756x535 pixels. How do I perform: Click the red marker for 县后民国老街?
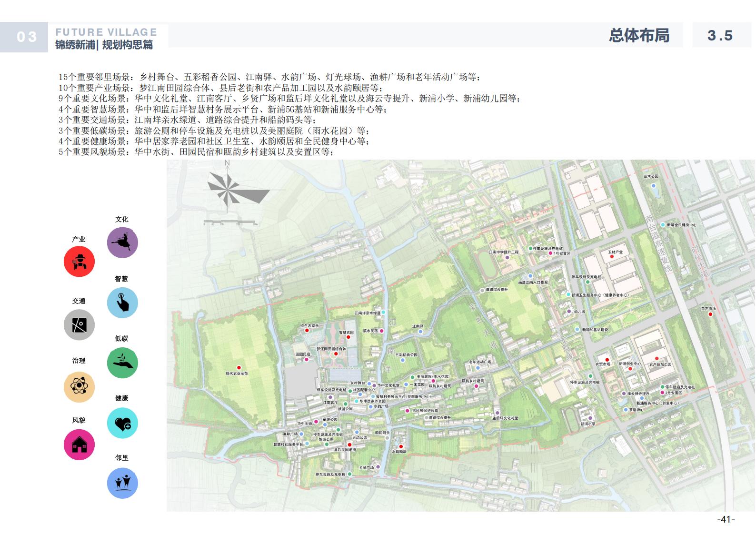(x=349, y=444)
